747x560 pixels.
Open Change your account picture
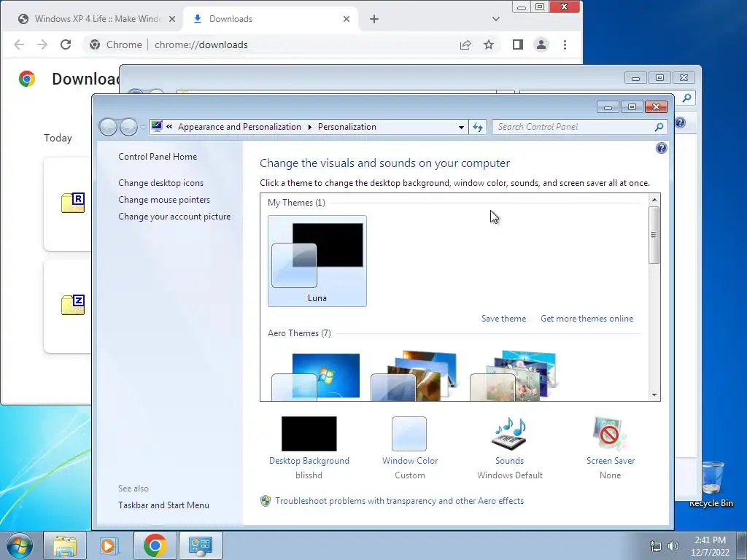pos(174,216)
